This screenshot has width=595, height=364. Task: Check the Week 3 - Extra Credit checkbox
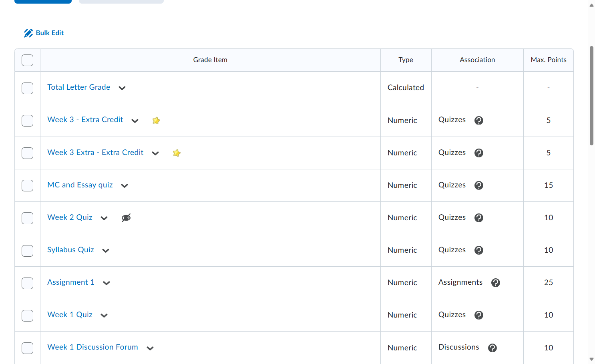click(27, 121)
